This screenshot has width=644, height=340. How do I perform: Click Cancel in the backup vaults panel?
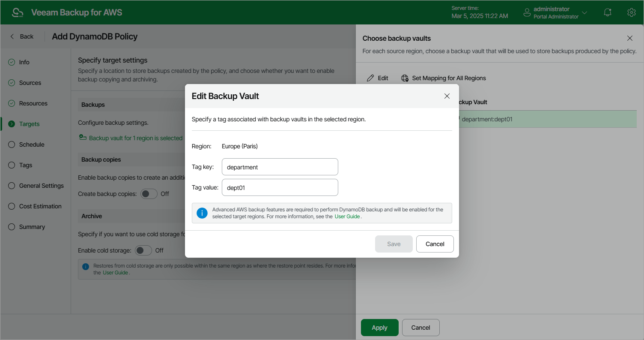pyautogui.click(x=421, y=328)
